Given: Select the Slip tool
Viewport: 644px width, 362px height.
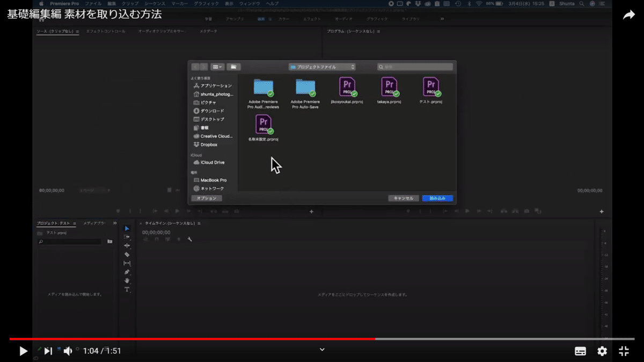Looking at the screenshot, I should point(127,263).
